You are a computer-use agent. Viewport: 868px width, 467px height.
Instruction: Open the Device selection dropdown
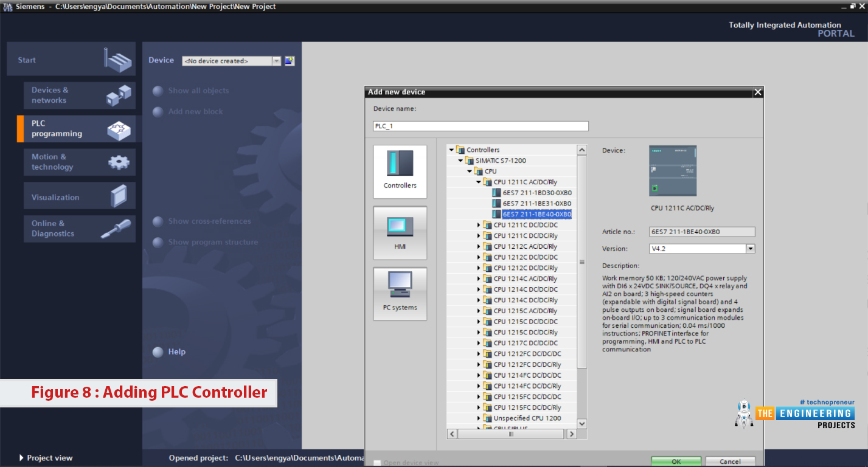(277, 61)
